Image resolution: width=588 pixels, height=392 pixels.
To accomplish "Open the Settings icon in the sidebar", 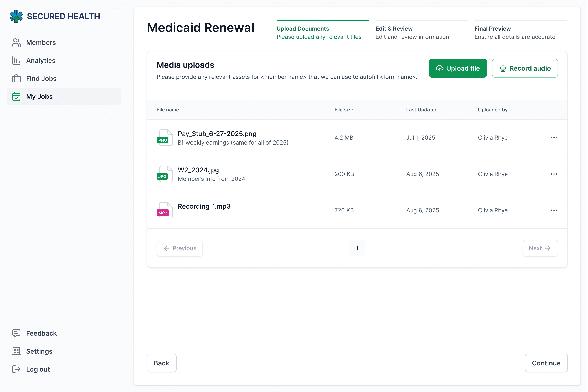I will point(16,351).
